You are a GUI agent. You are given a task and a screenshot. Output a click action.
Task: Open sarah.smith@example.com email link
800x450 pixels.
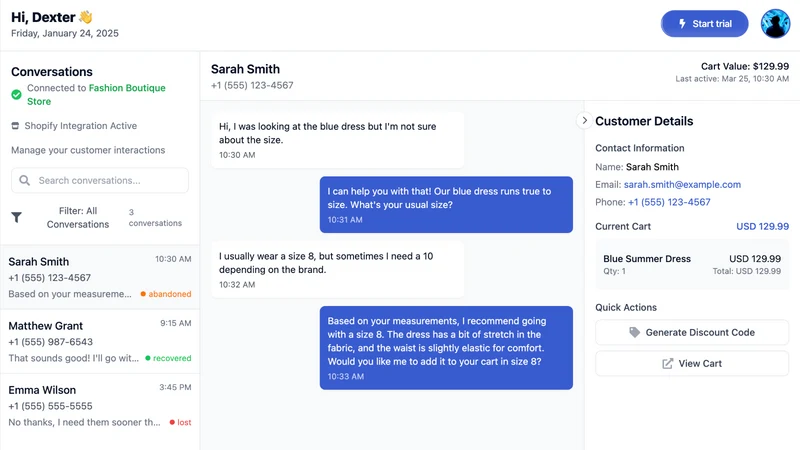682,185
